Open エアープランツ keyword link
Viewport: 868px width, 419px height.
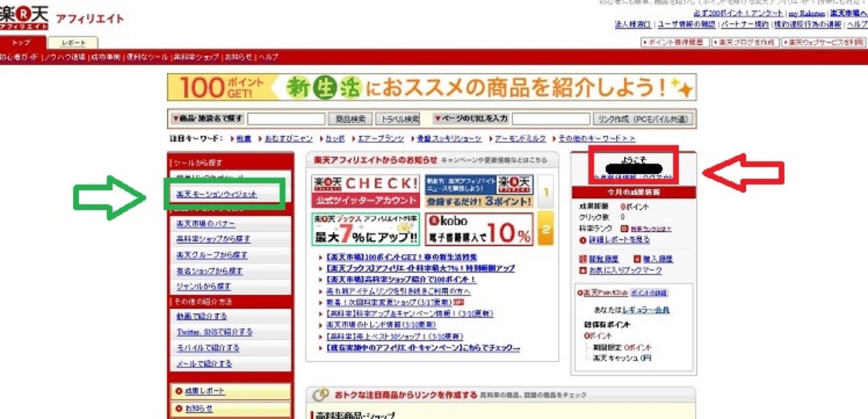(382, 138)
